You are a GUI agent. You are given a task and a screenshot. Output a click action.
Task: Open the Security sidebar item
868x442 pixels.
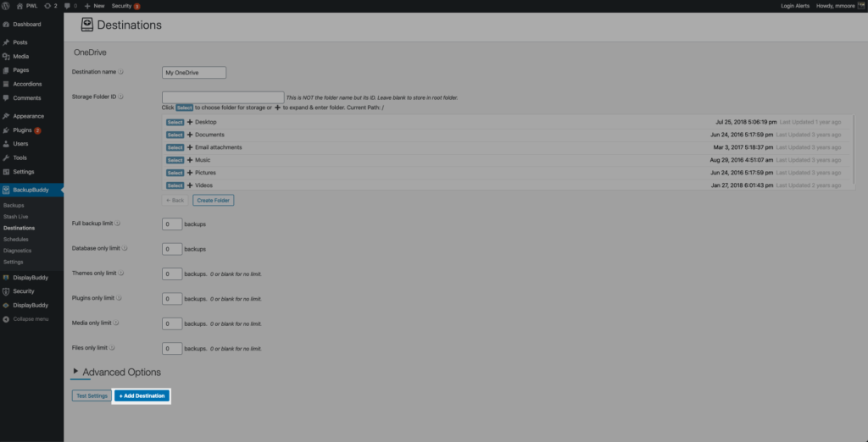[23, 291]
